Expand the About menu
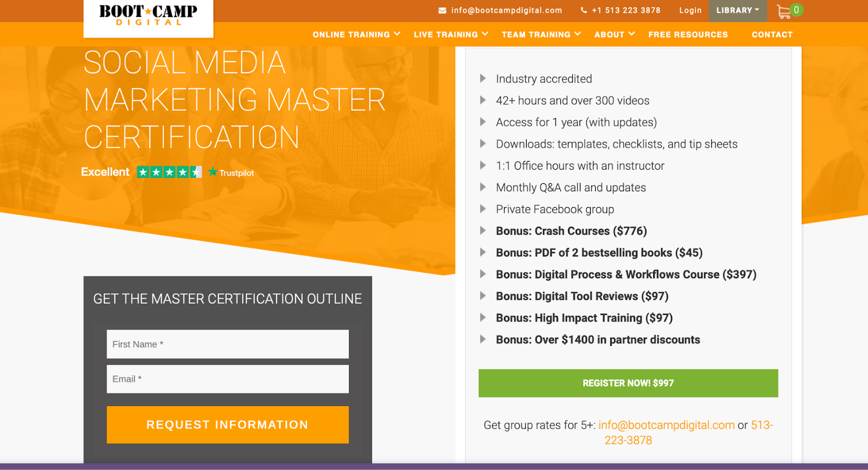The height and width of the screenshot is (470, 868). (x=614, y=34)
